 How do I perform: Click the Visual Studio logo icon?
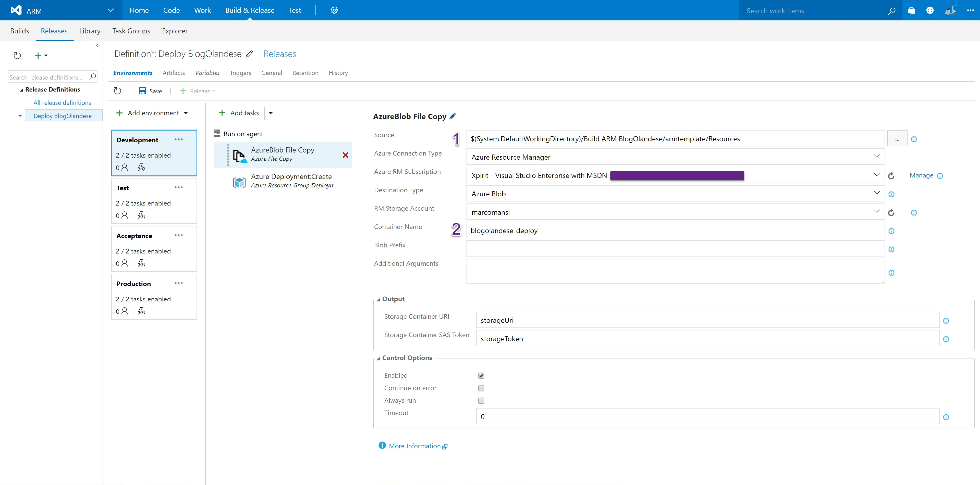pyautogui.click(x=16, y=10)
